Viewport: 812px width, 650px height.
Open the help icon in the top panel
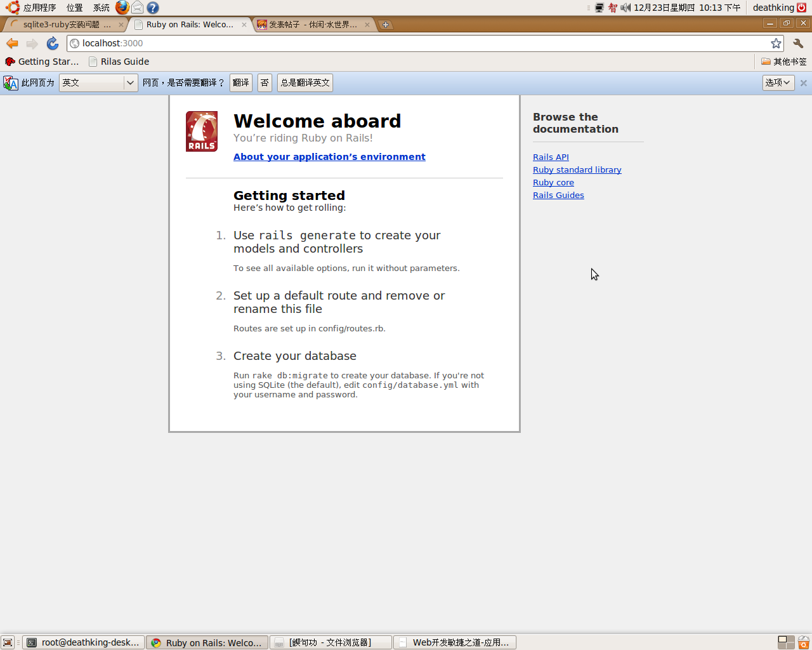click(153, 8)
